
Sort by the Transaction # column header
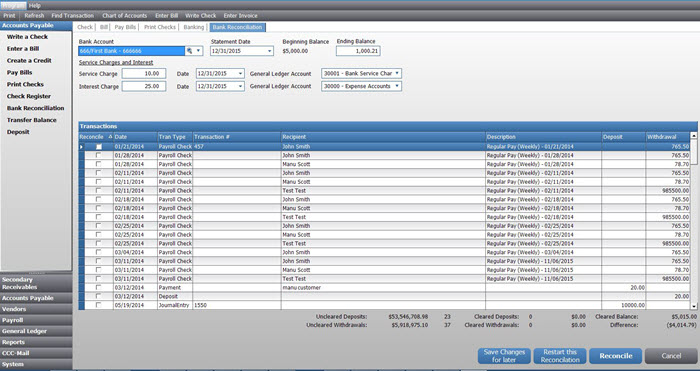pos(237,137)
